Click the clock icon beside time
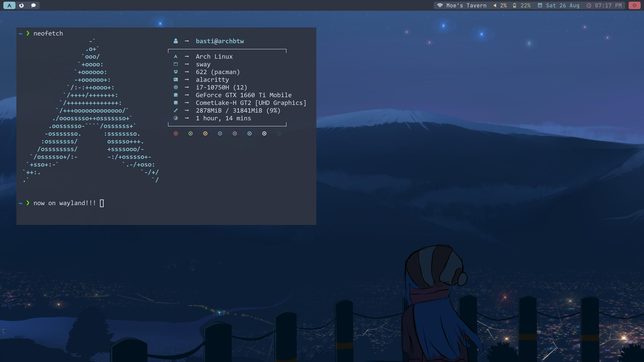 (x=589, y=5)
